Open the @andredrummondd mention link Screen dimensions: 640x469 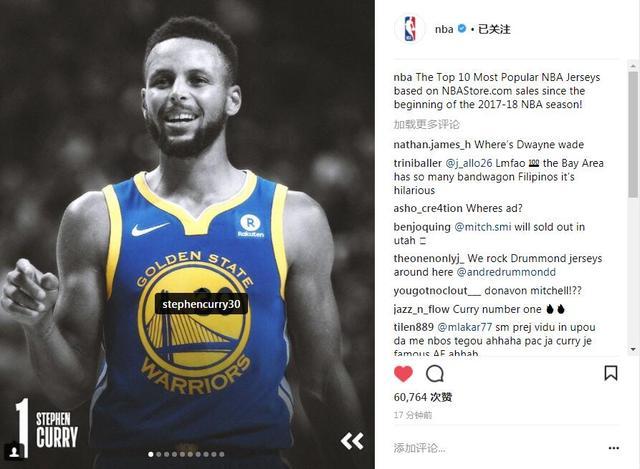[x=506, y=272]
